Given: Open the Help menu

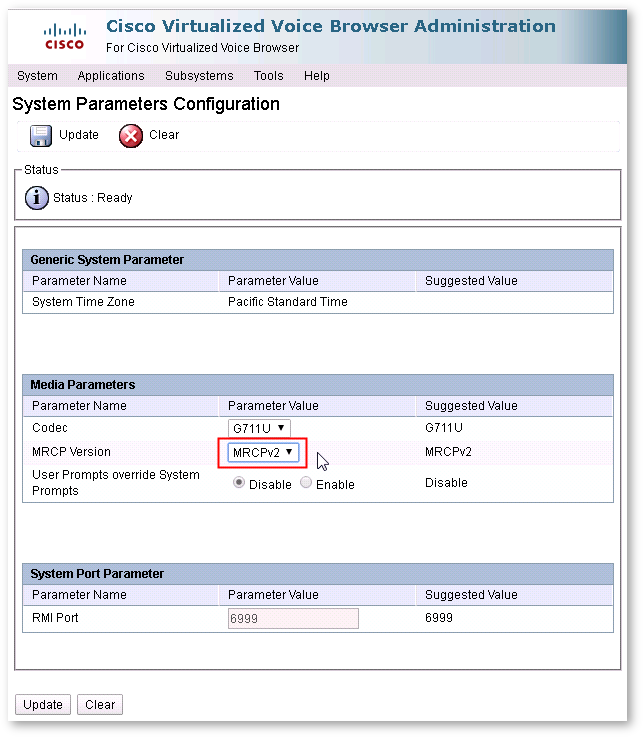Looking at the screenshot, I should point(317,76).
